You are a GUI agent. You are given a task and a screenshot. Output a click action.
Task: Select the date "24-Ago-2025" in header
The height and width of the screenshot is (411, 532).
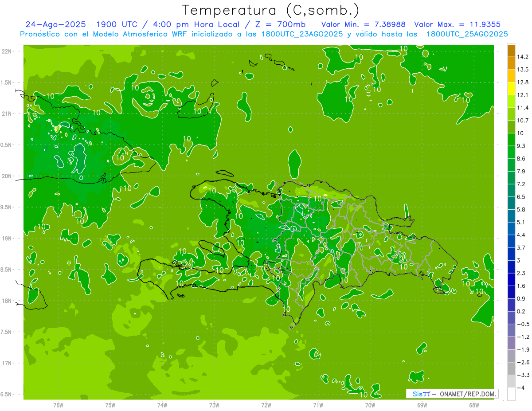pos(55,24)
